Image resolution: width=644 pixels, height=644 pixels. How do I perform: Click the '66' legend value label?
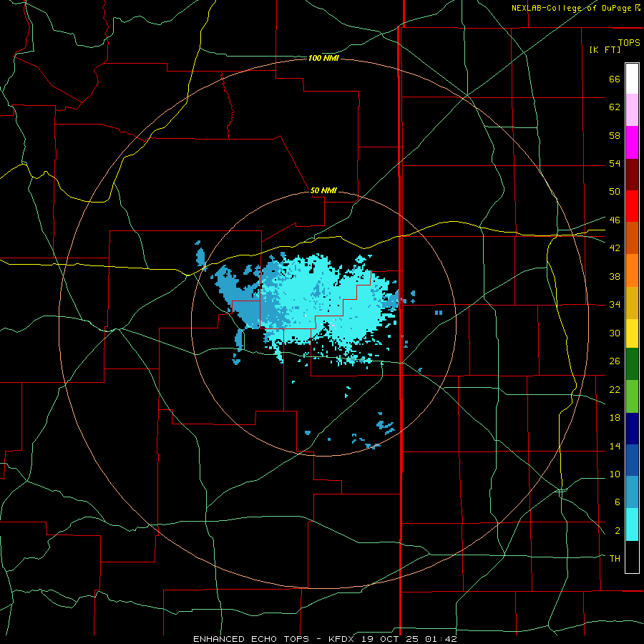[x=615, y=79]
